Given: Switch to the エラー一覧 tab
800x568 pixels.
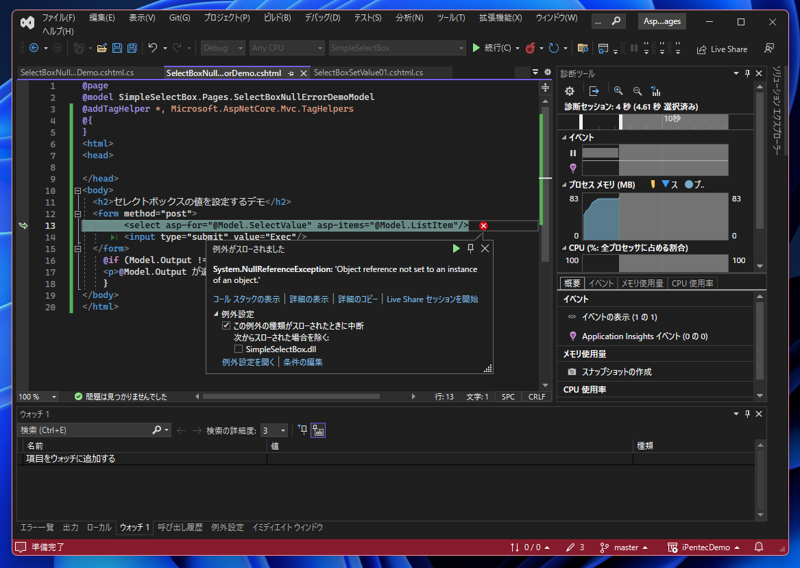Looking at the screenshot, I should 37,527.
